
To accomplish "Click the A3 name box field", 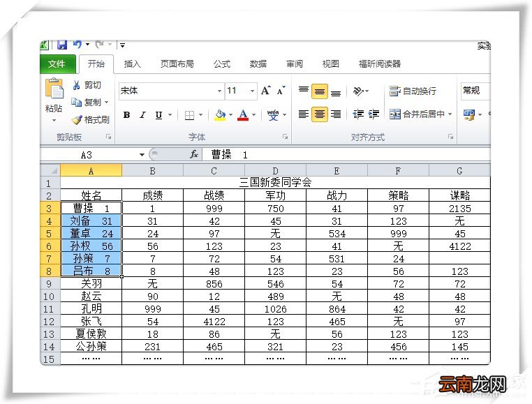I will [89, 155].
